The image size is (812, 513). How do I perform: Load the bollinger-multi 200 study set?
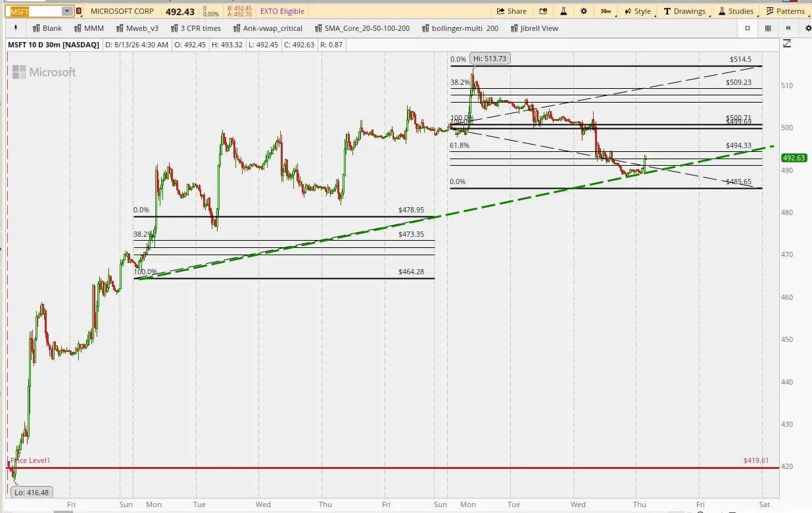tap(460, 28)
